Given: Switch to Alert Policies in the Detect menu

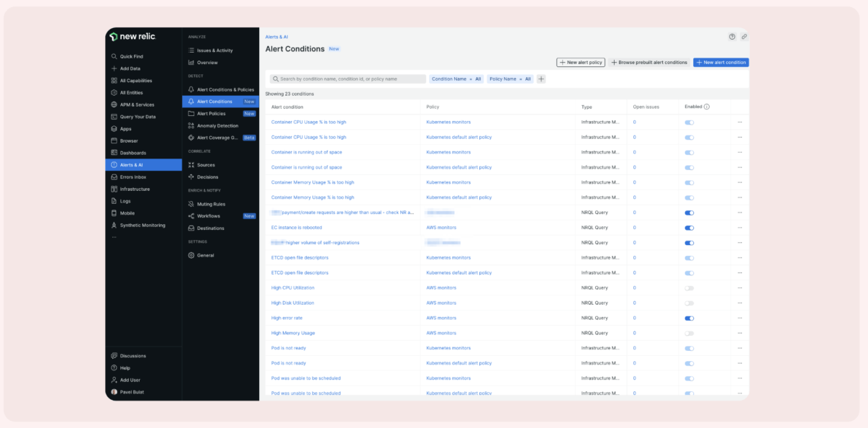Looking at the screenshot, I should point(213,113).
